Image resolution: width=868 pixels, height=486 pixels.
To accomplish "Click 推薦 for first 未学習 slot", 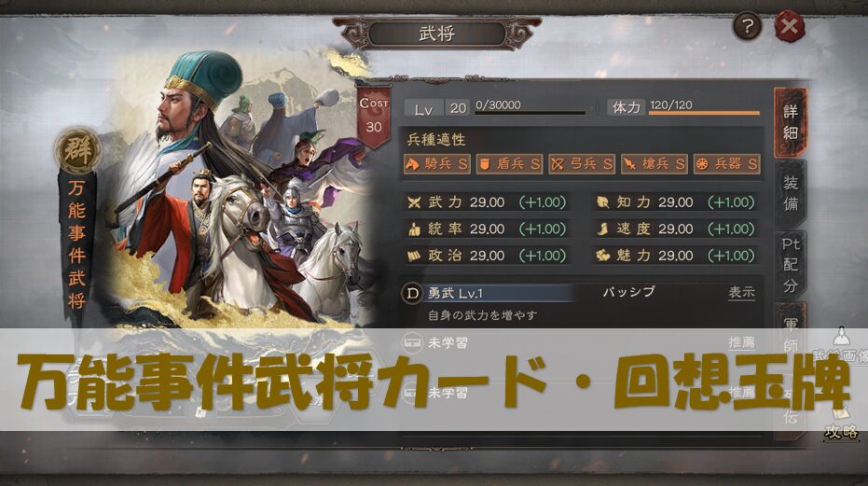I will tap(741, 343).
